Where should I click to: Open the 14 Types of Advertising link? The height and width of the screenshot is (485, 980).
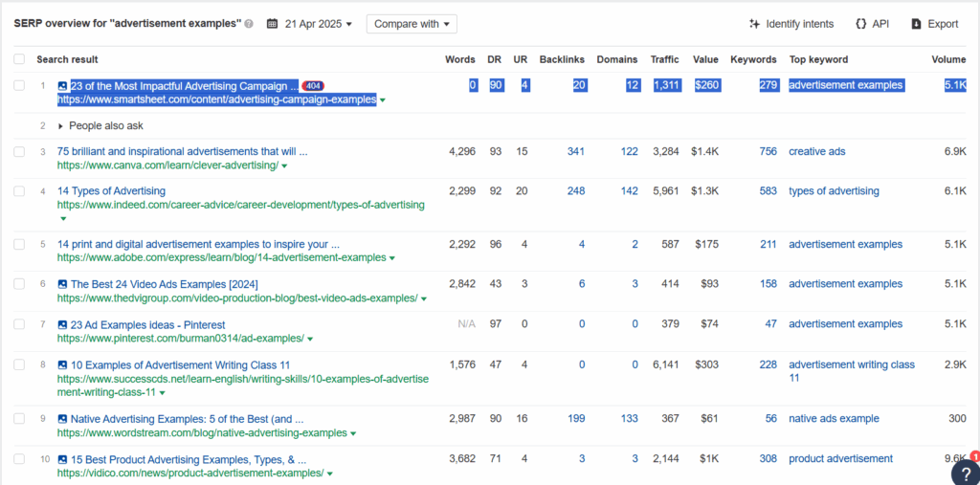[x=111, y=191]
